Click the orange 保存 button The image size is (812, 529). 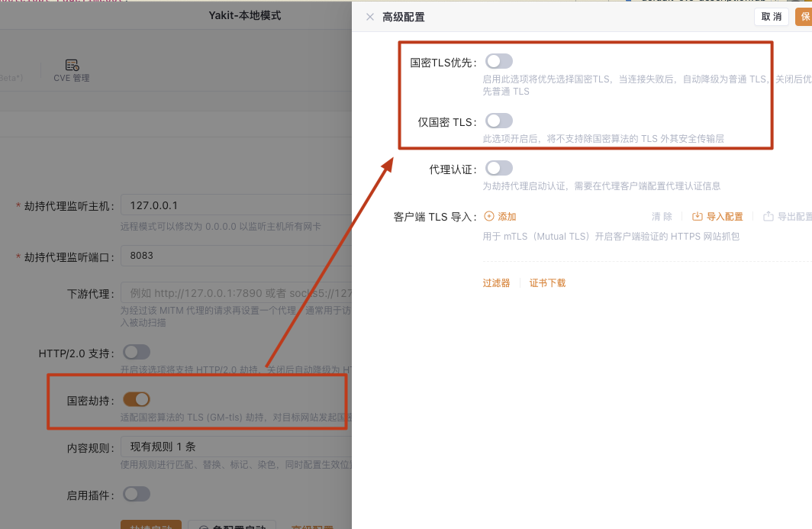pyautogui.click(x=806, y=16)
